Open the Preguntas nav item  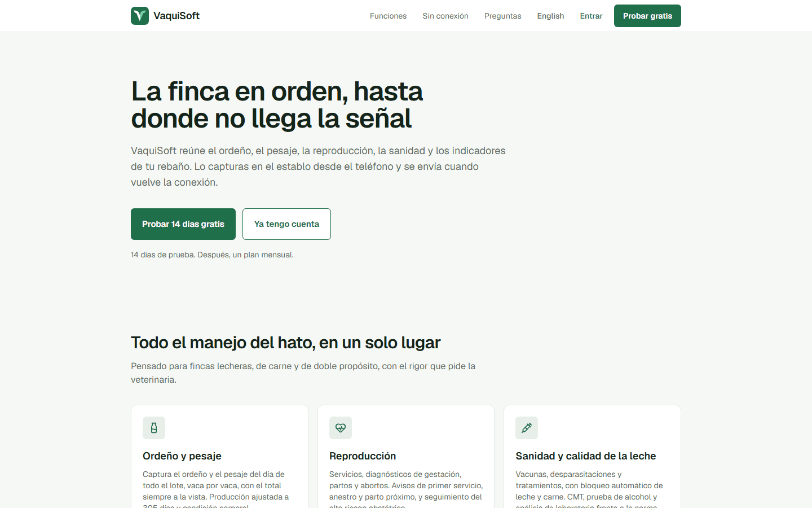point(503,16)
